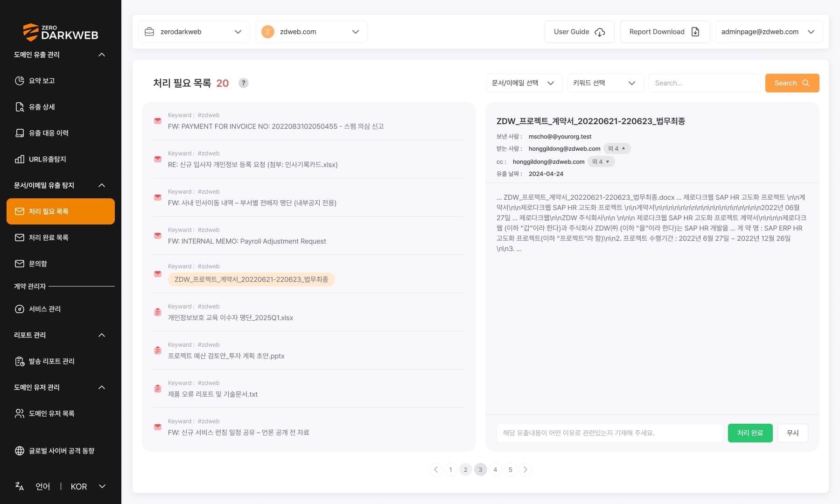Screen dimensions: 840x504
Task: Open the '개인정보보호 교육 이수자 명단_2025Q1.xlsx' item
Action: pyautogui.click(x=308, y=312)
